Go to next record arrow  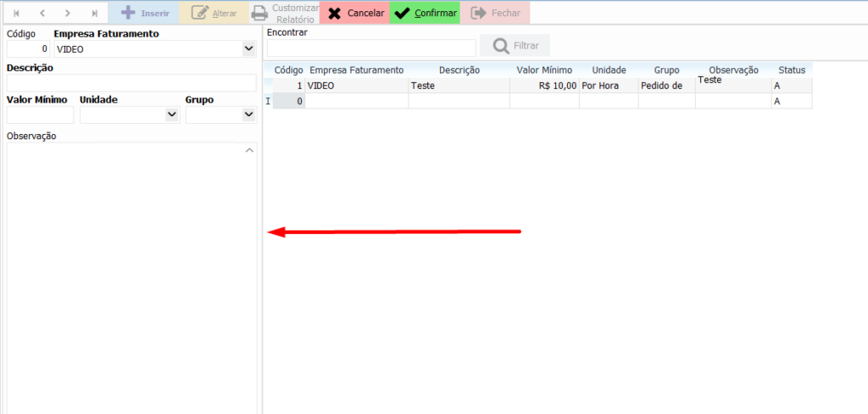click(68, 13)
